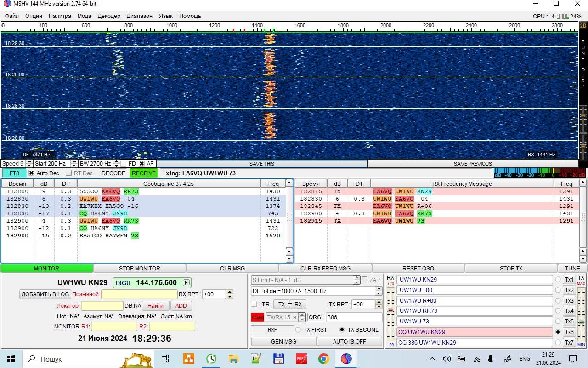Open Google Chrome from the taskbar
The width and height of the screenshot is (588, 368).
(323, 358)
